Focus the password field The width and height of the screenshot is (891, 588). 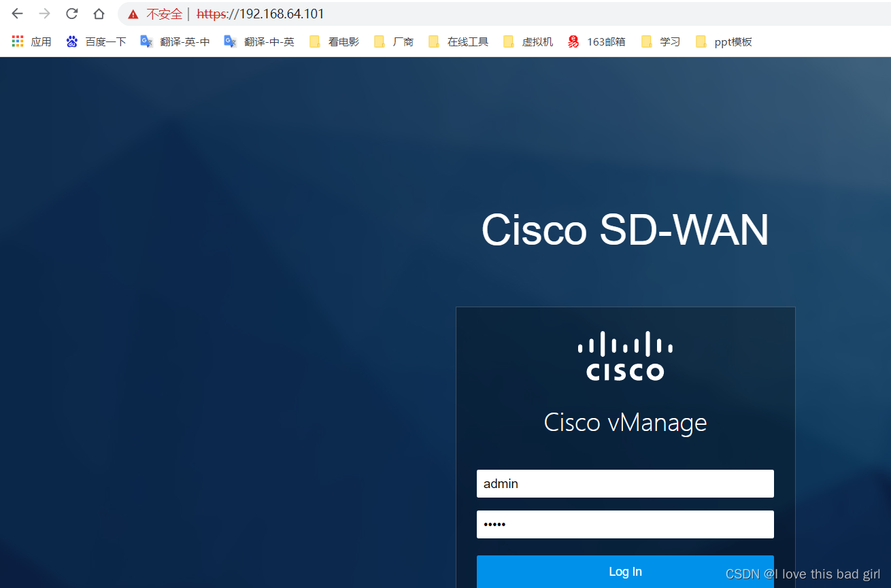(x=625, y=524)
